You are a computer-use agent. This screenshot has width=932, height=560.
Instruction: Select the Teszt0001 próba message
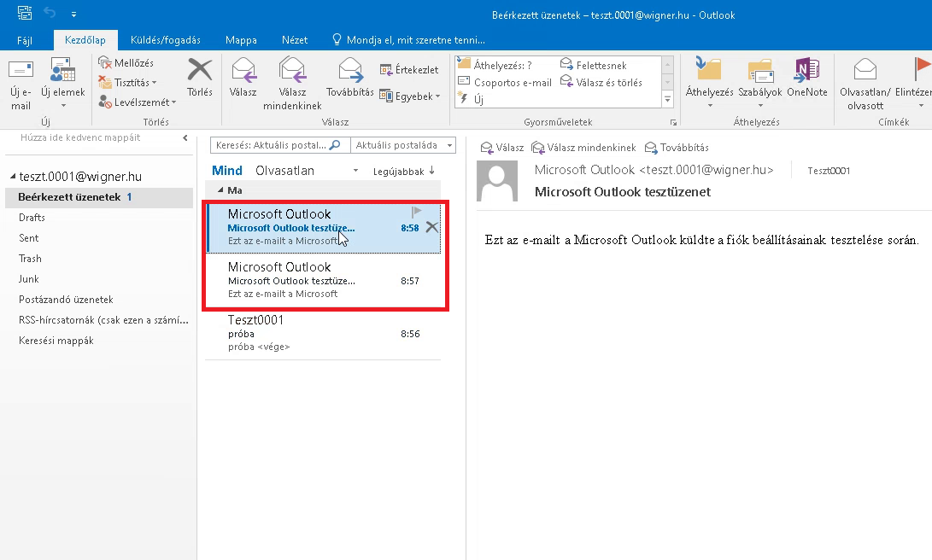324,333
